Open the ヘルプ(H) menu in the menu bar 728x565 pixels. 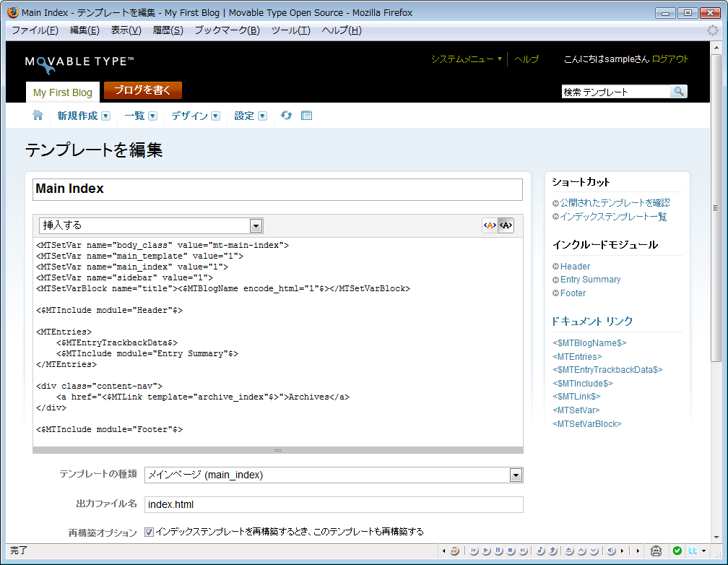click(x=341, y=30)
